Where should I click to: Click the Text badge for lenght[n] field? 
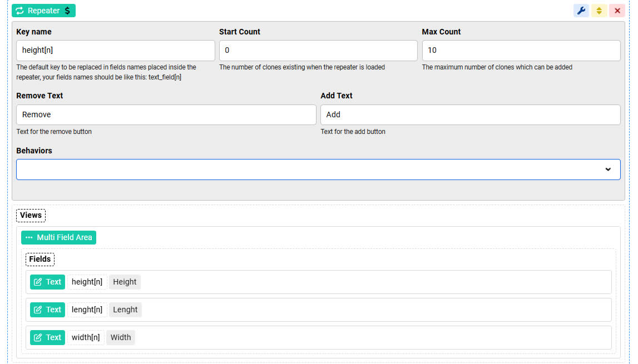(47, 310)
